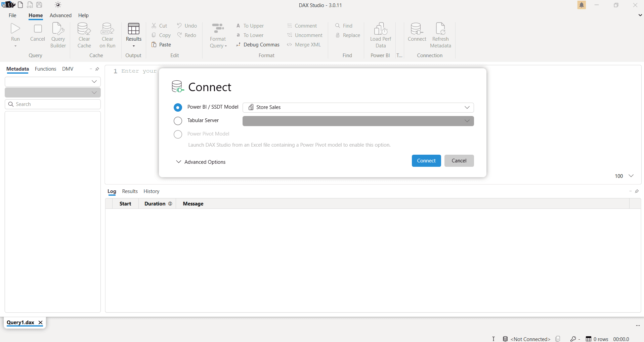Image resolution: width=644 pixels, height=342 pixels.
Task: Collapse the ribbon with top-right chevron
Action: click(x=640, y=15)
